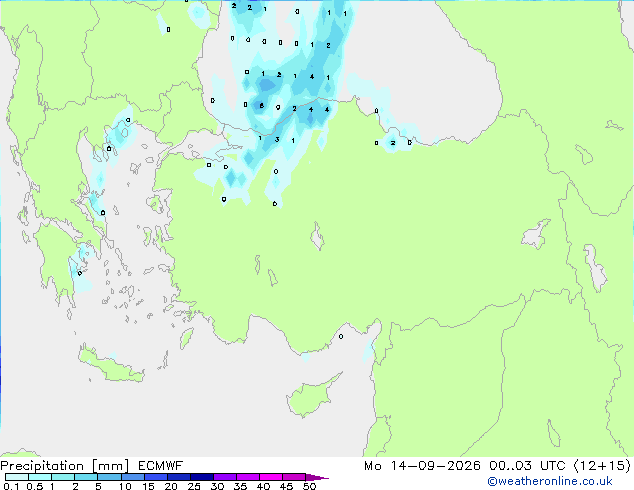Click the island of Crete on map

tap(110, 365)
